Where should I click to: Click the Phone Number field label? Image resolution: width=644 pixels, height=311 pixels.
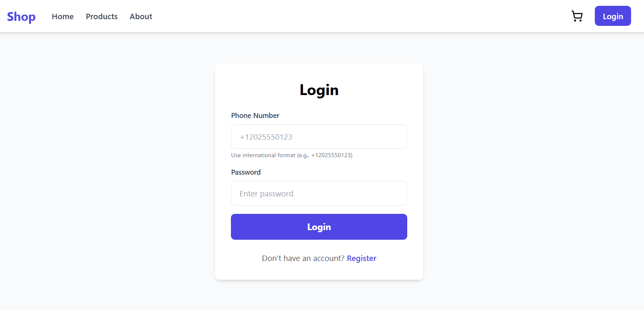pos(255,115)
